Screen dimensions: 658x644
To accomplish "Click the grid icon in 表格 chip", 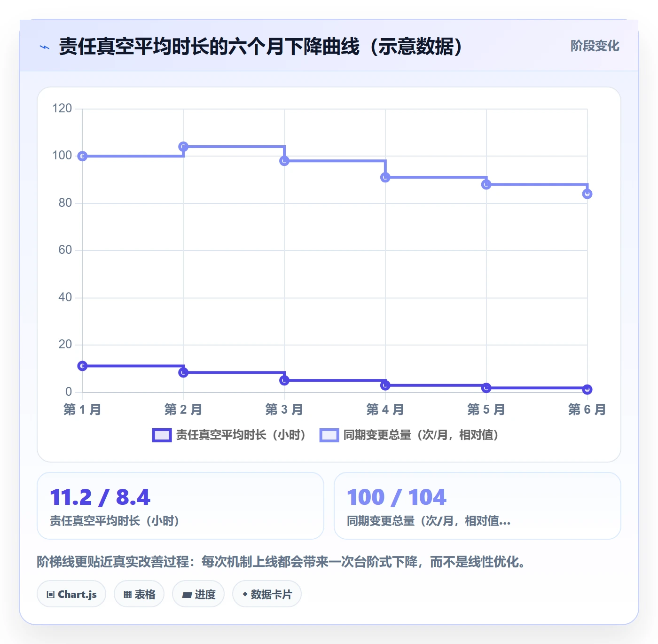I will click(127, 595).
